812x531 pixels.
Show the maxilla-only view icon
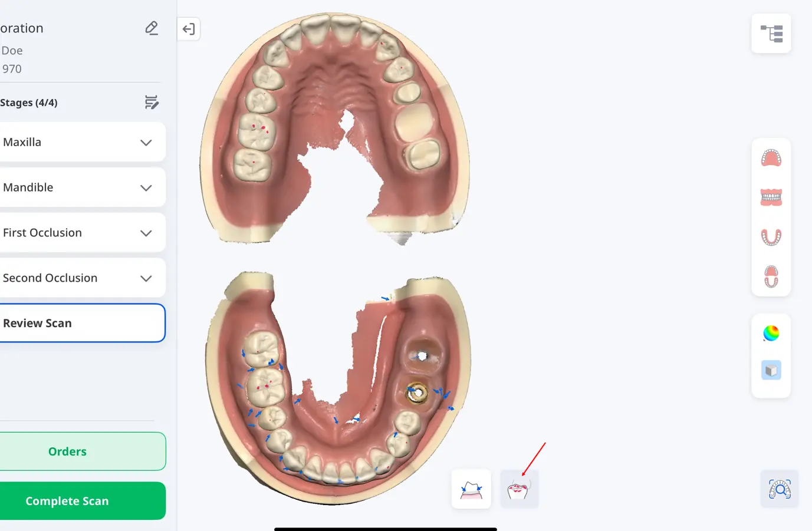(771, 158)
